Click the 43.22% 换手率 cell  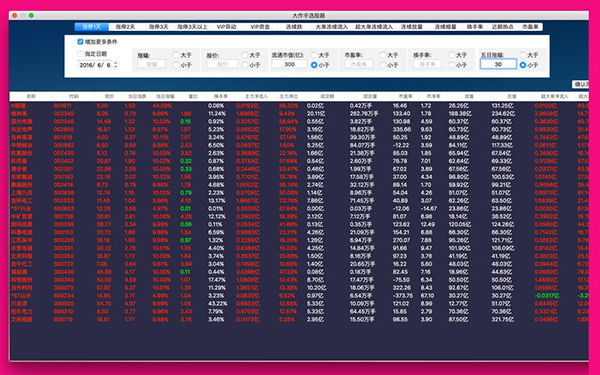(217, 303)
